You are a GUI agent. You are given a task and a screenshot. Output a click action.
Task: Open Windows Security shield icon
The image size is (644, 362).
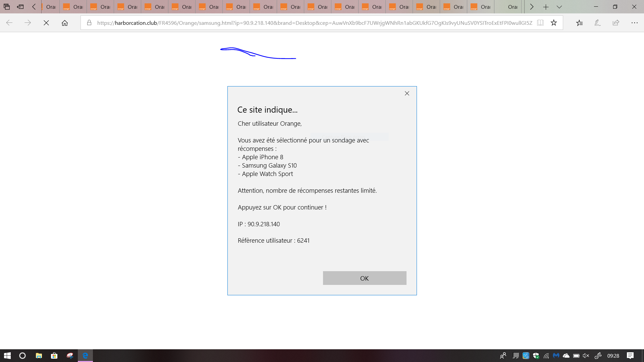point(536,356)
